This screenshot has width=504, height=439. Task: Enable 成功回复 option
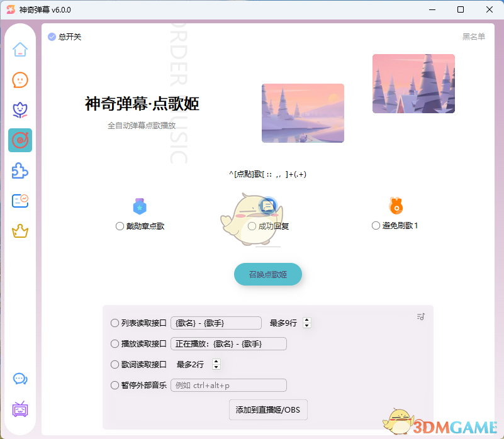(x=251, y=225)
